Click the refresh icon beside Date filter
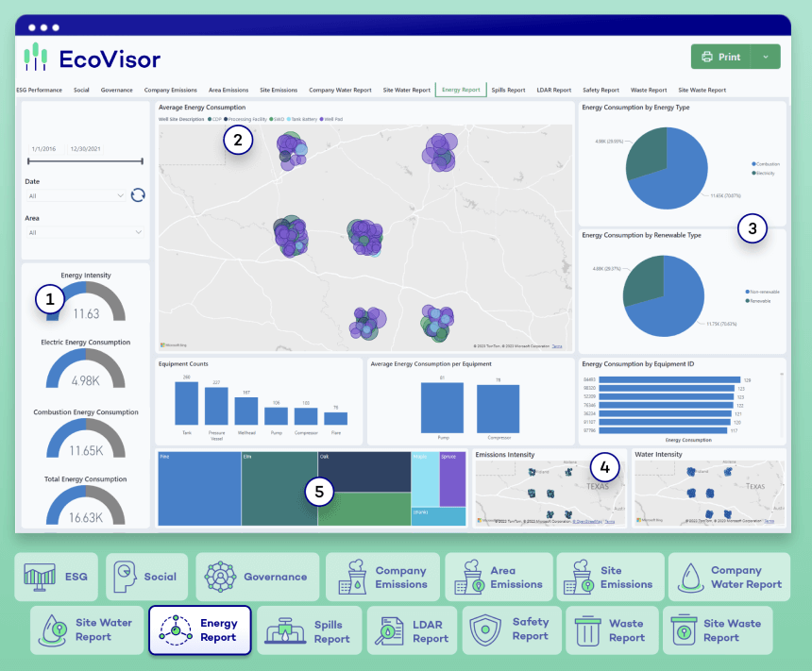The height and width of the screenshot is (671, 812). pyautogui.click(x=138, y=195)
